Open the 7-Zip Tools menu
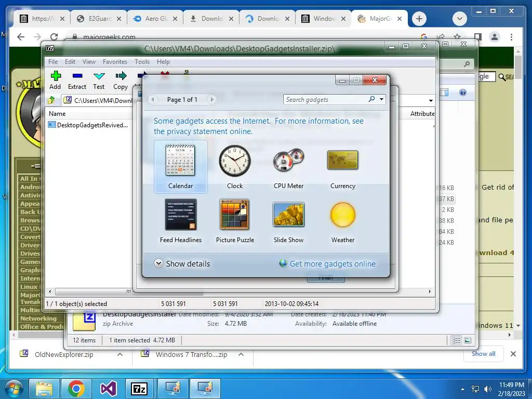 pos(142,62)
